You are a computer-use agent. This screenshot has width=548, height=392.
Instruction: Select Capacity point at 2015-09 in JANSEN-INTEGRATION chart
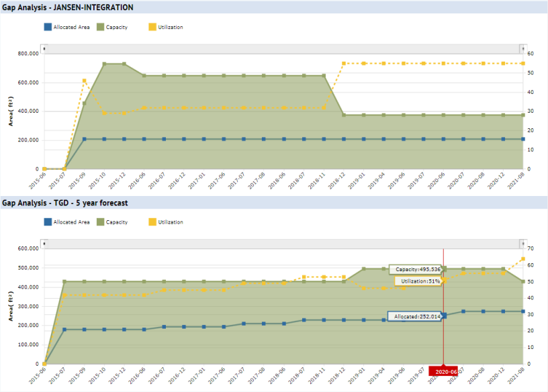point(84,103)
